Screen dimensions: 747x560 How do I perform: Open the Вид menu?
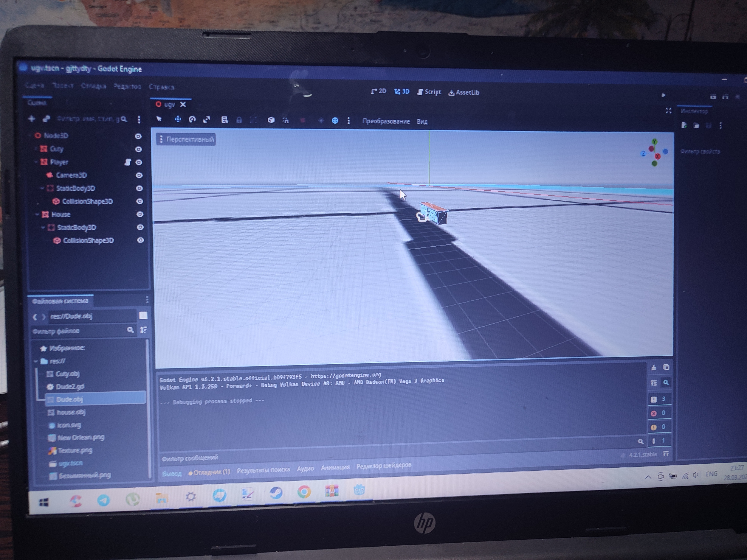[x=422, y=122]
